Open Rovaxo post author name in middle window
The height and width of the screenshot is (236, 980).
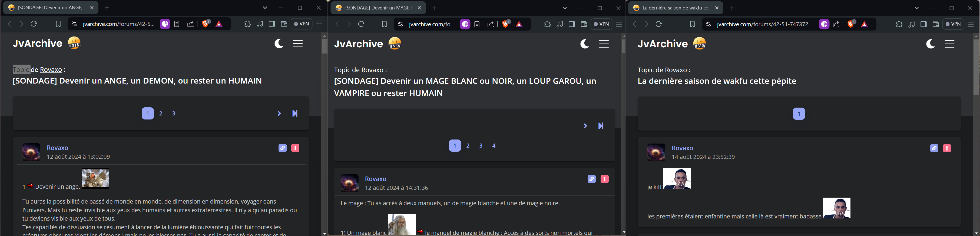click(x=376, y=179)
